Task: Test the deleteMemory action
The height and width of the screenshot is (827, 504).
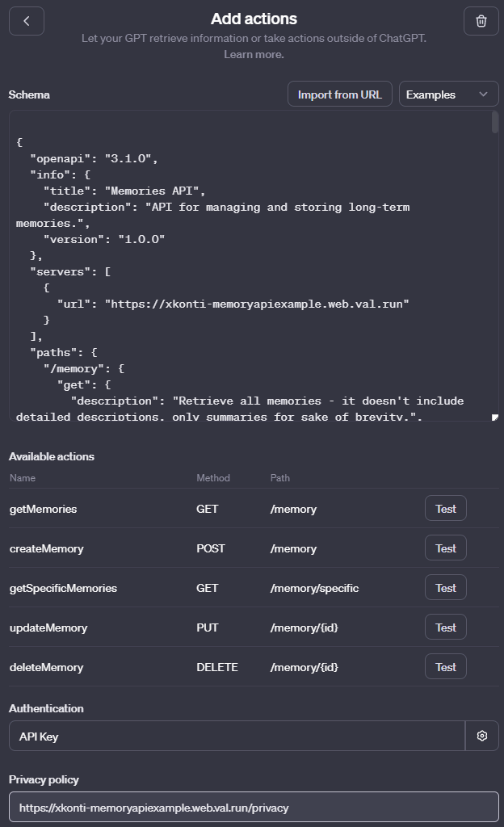Action: [x=445, y=666]
